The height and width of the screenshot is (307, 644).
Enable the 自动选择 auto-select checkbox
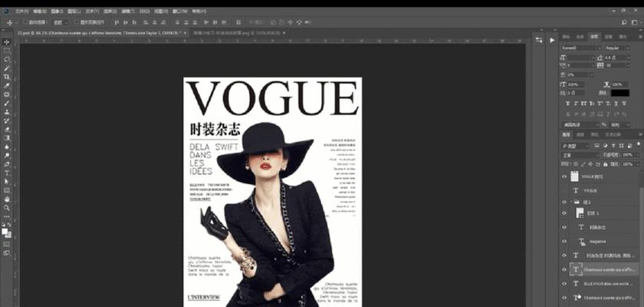pyautogui.click(x=25, y=22)
